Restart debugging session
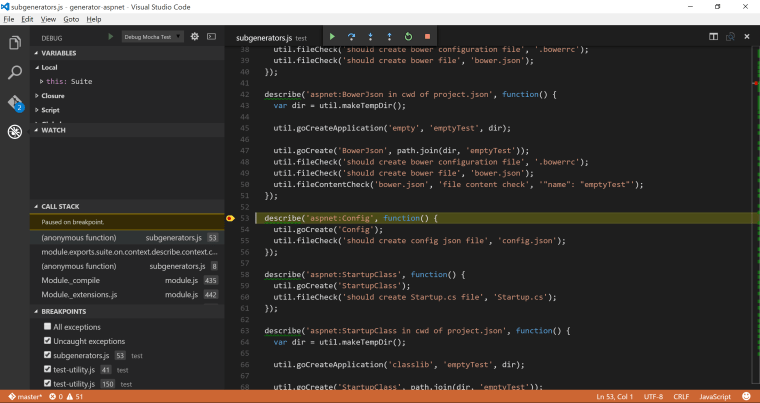This screenshot has width=760, height=403. pyautogui.click(x=408, y=36)
